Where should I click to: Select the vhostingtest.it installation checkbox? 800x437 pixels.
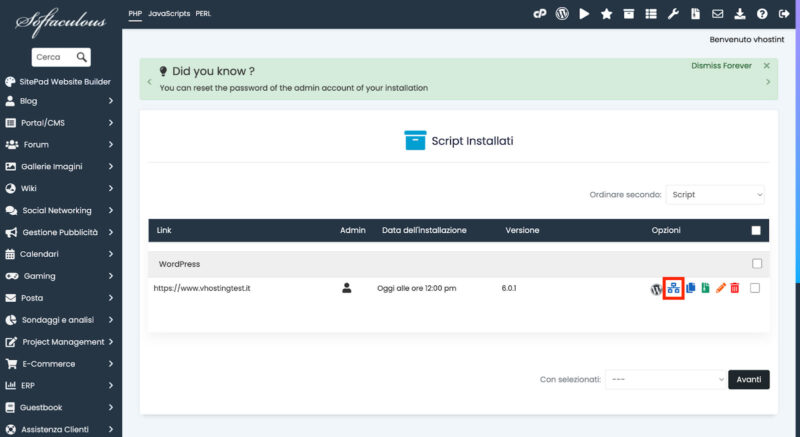pyautogui.click(x=755, y=288)
